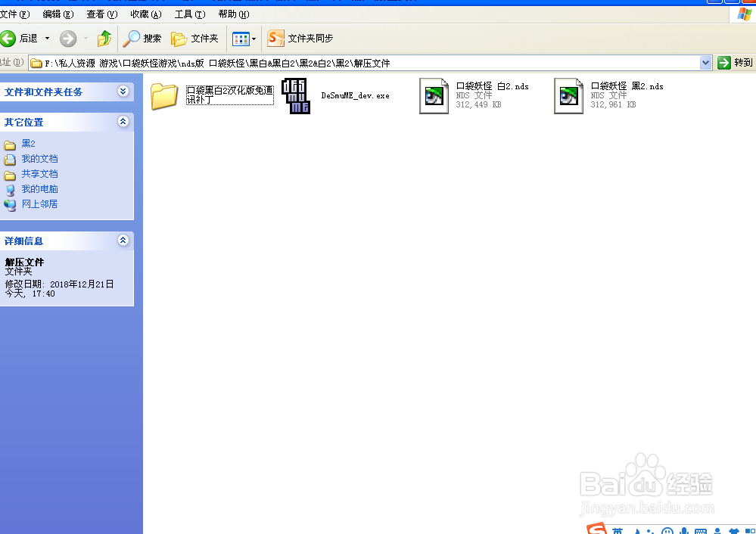
Task: Click the 我的电脑 computer icon
Action: [10, 190]
